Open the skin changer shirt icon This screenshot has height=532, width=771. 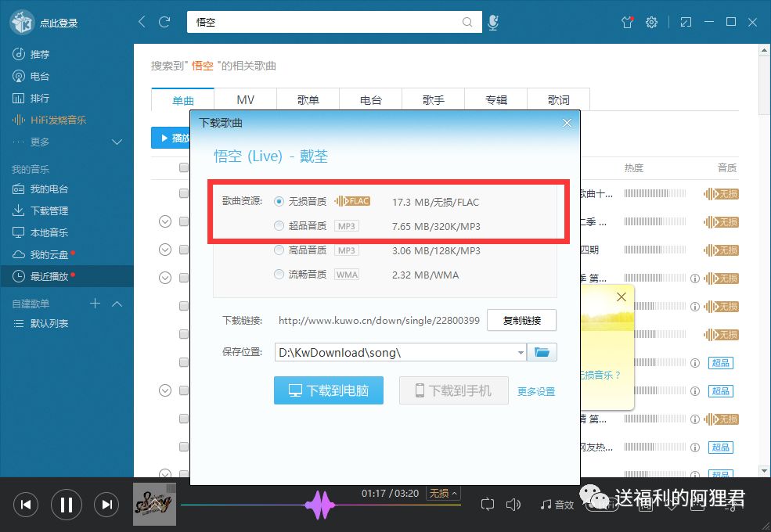[628, 22]
